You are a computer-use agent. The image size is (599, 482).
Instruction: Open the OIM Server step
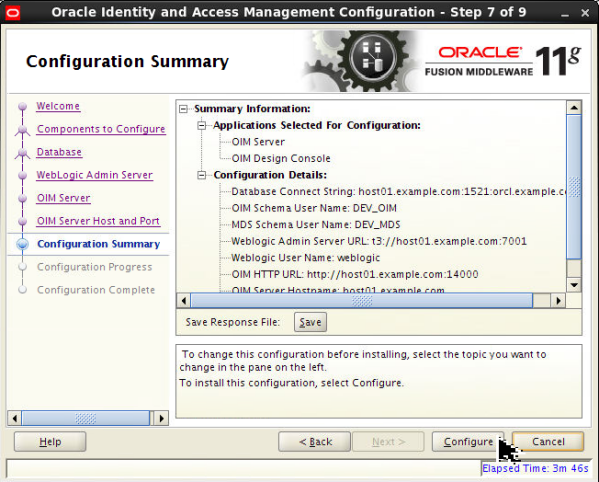pyautogui.click(x=64, y=198)
